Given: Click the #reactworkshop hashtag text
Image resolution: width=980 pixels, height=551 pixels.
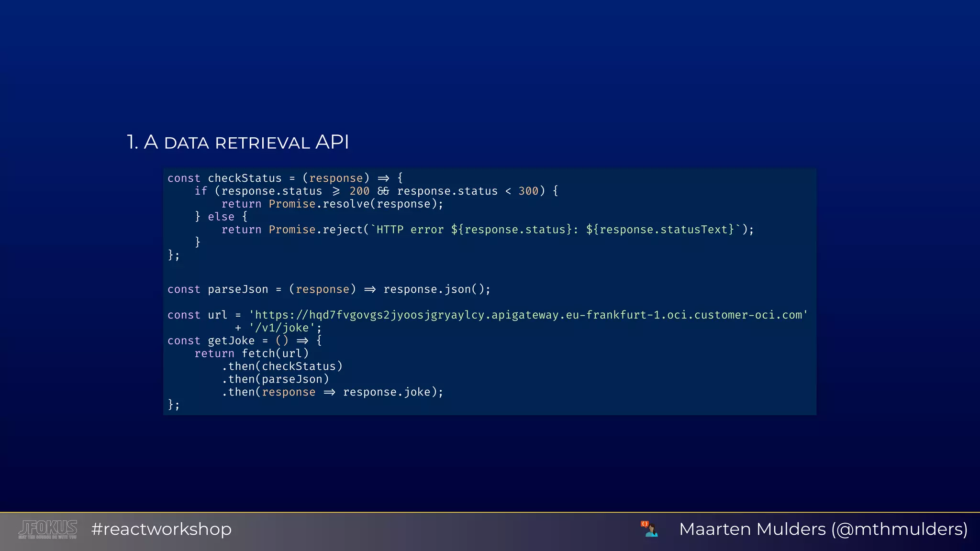Looking at the screenshot, I should (161, 529).
